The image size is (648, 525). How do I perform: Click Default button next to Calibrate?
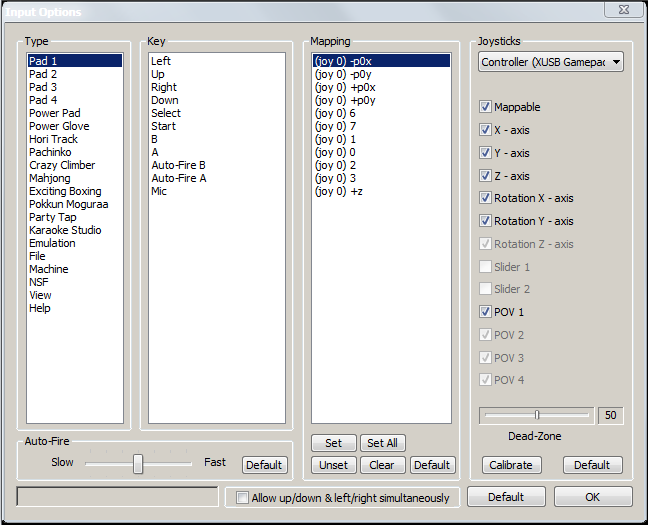tap(592, 465)
